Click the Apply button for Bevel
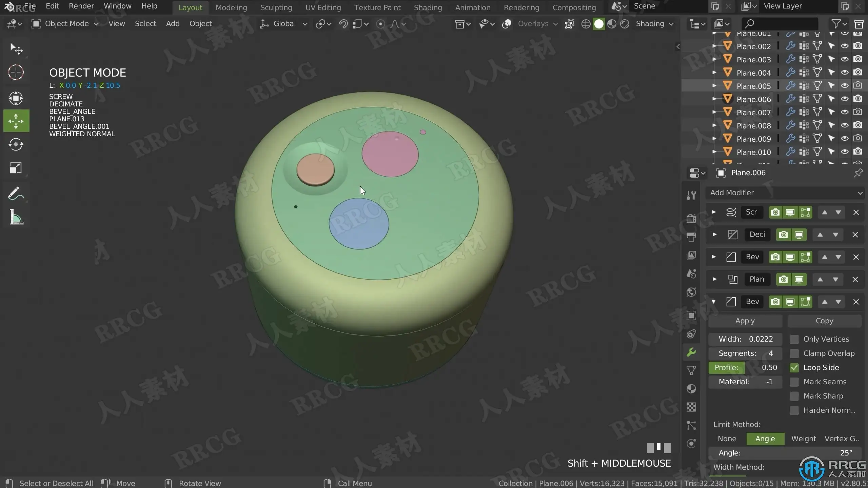Image resolution: width=868 pixels, height=488 pixels. click(x=745, y=321)
